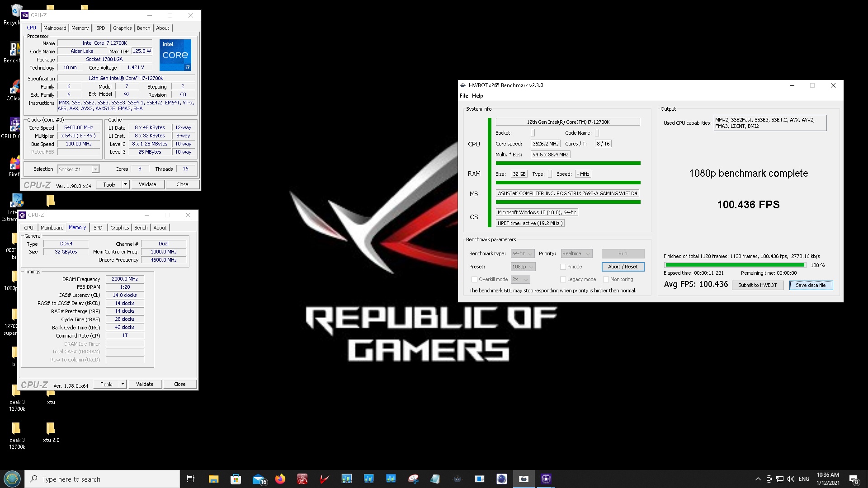Open the action center notifications icon
Image resolution: width=868 pixels, height=488 pixels.
(x=854, y=479)
